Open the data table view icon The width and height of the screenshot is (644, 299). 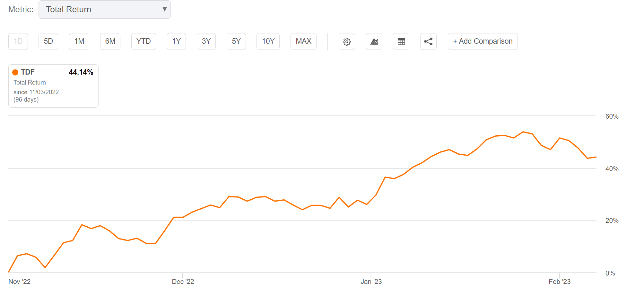tap(401, 41)
